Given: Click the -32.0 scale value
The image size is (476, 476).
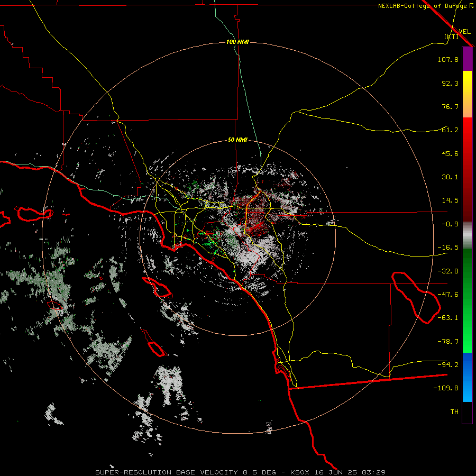Looking at the screenshot, I should click(x=448, y=271).
